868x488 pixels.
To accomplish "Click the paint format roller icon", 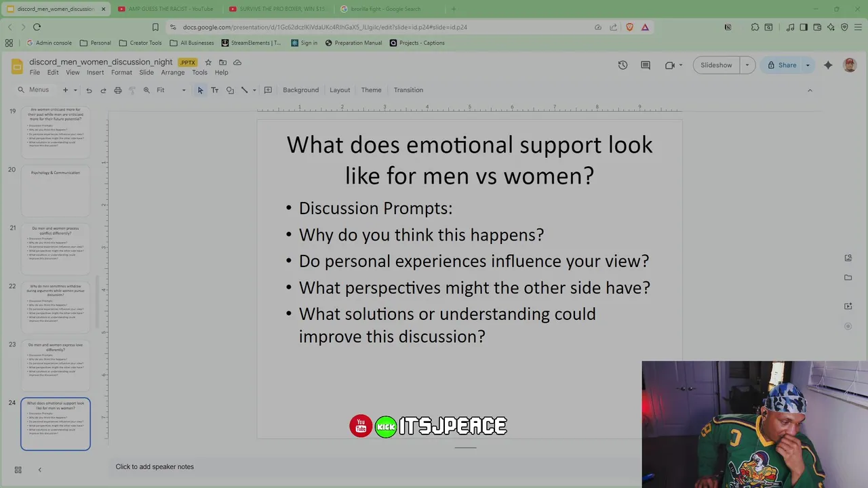I will [x=132, y=90].
